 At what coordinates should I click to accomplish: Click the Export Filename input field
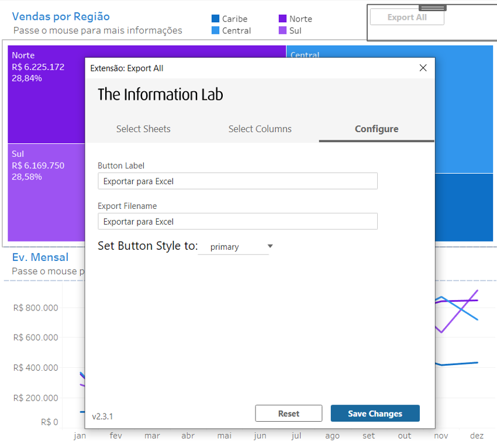(x=237, y=221)
